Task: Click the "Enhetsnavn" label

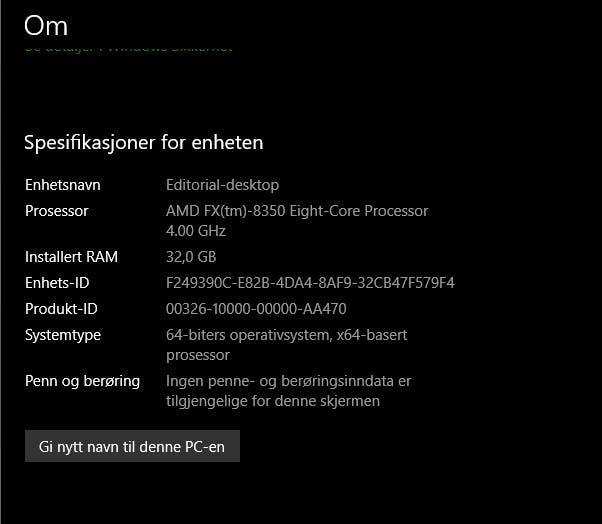Action: pyautogui.click(x=63, y=185)
